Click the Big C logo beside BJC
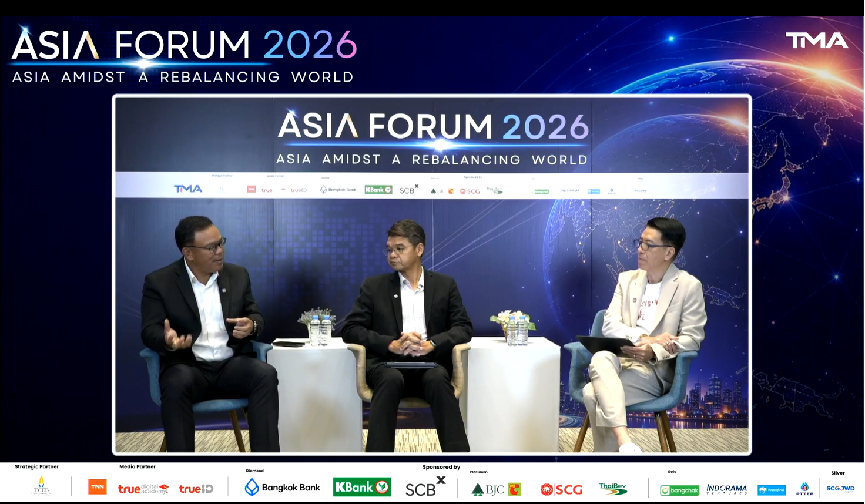 [515, 489]
